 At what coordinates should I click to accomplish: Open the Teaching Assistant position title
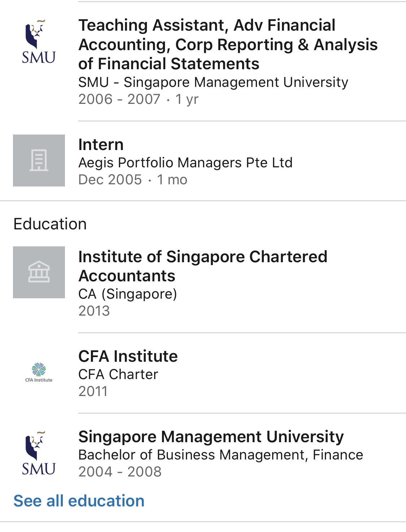(x=228, y=44)
